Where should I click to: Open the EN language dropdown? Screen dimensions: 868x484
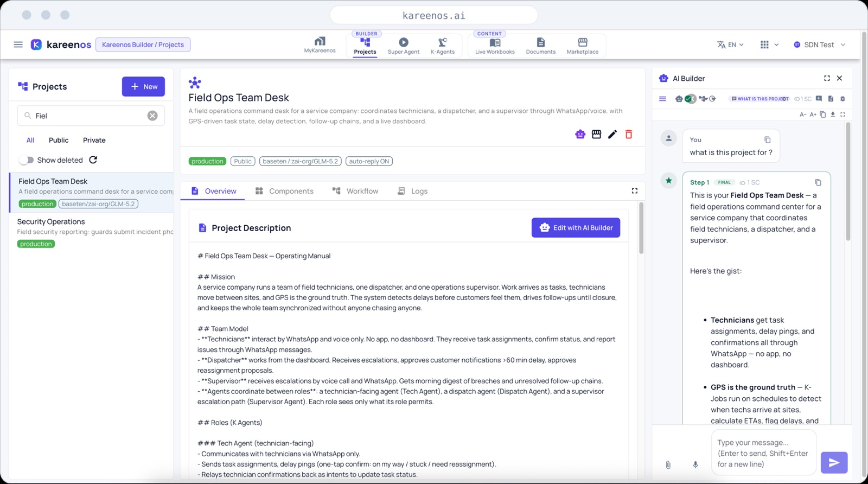point(730,44)
